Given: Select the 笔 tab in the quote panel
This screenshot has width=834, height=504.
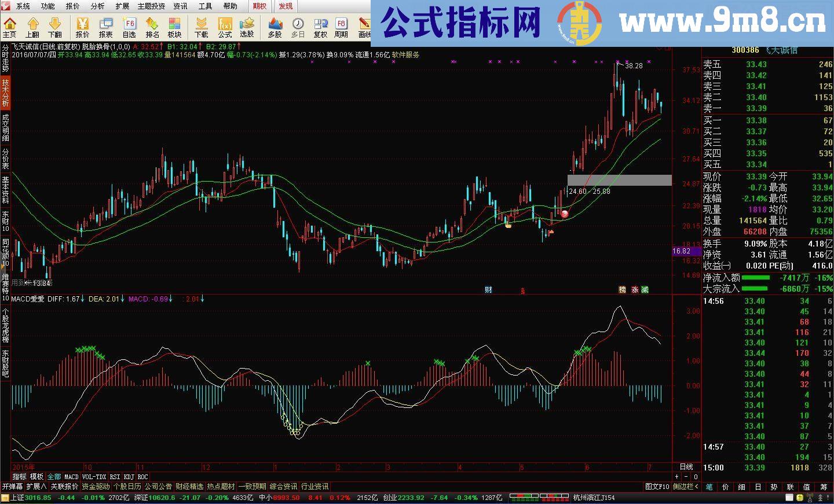Looking at the screenshot, I should pyautogui.click(x=709, y=487).
